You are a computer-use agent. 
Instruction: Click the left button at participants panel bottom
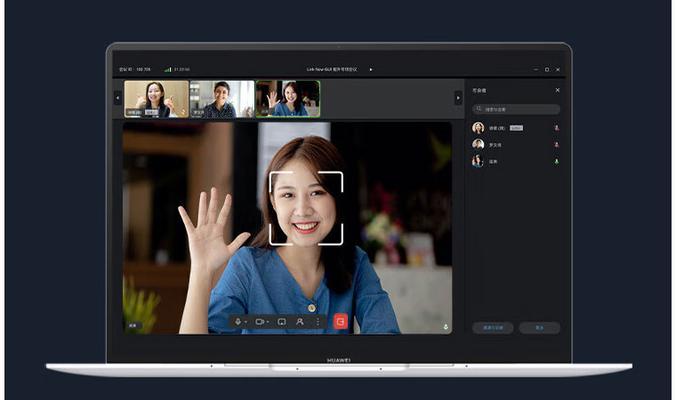click(x=493, y=328)
